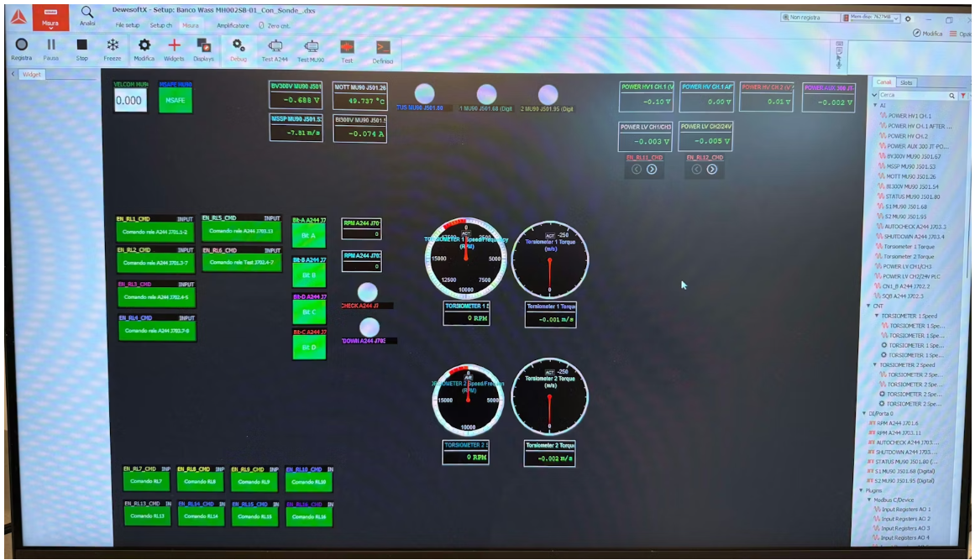Toggle the EN_RL3_CMD Comando rele button
This screenshot has width=975, height=560.
(x=157, y=297)
